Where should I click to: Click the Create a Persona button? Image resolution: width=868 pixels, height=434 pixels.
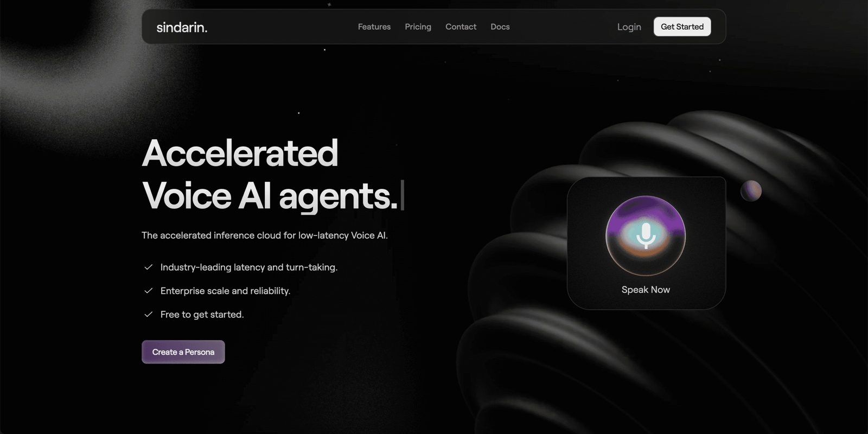183,352
